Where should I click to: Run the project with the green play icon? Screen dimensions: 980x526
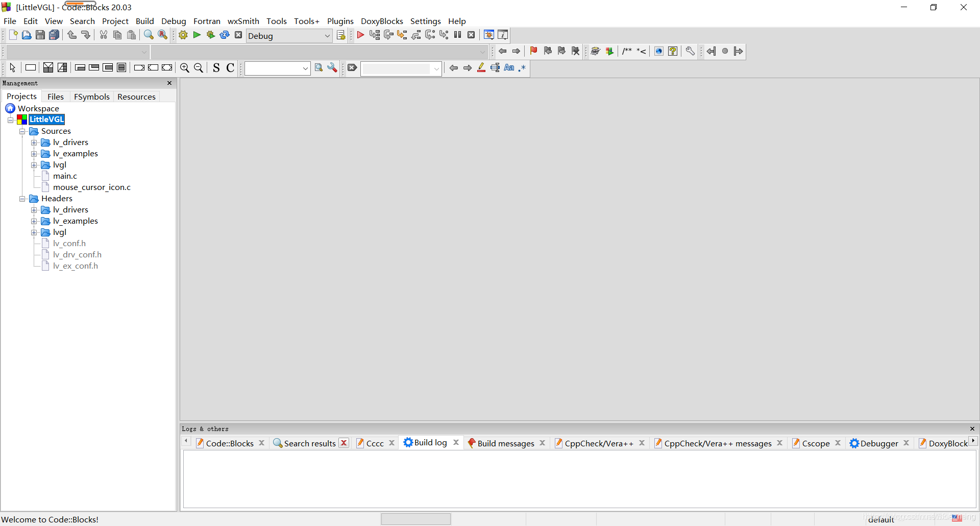tap(197, 35)
